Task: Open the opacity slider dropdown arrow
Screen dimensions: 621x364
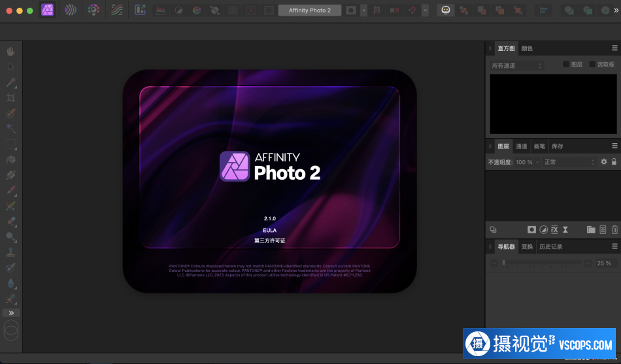Action: 537,162
